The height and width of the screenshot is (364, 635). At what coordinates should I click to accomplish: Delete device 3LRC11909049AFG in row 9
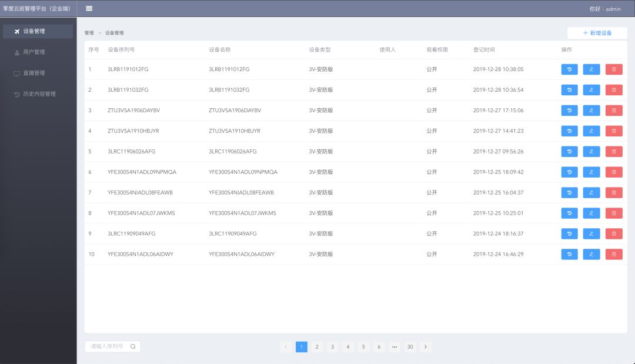click(x=614, y=233)
